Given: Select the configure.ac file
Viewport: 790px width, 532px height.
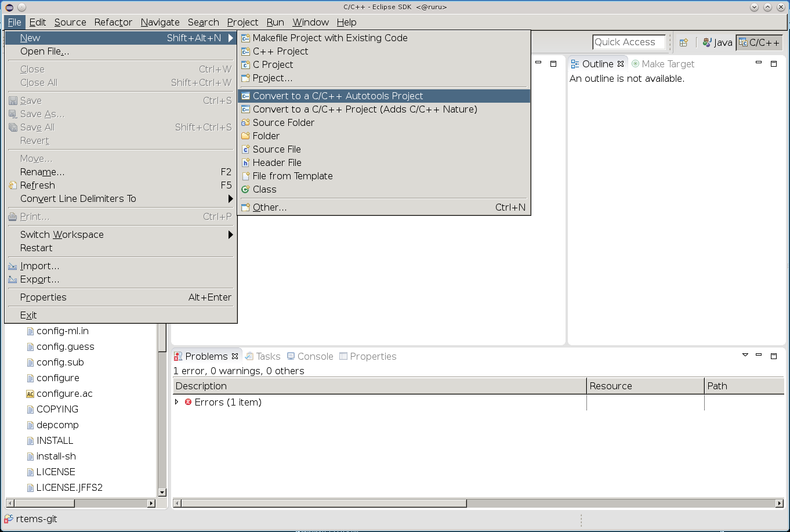Looking at the screenshot, I should [64, 393].
